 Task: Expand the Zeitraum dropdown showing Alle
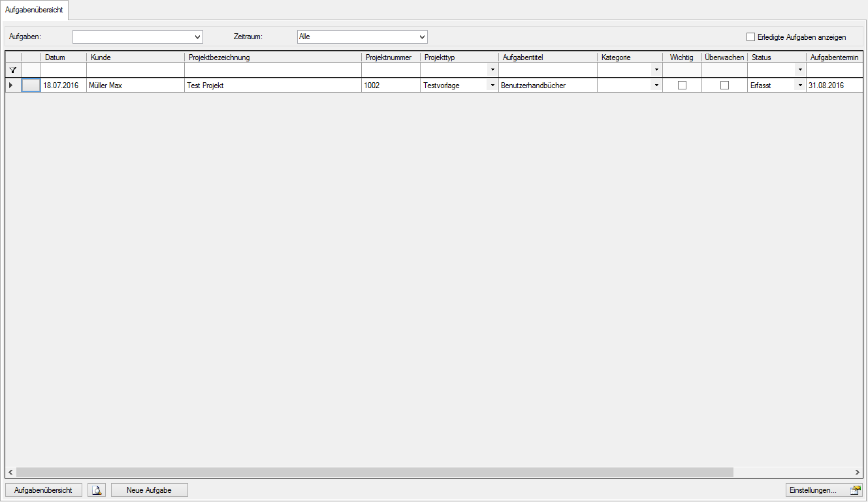click(422, 37)
